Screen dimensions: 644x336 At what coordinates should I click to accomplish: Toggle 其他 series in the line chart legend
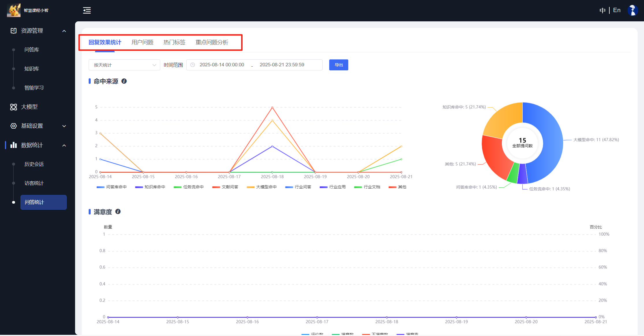pos(397,187)
